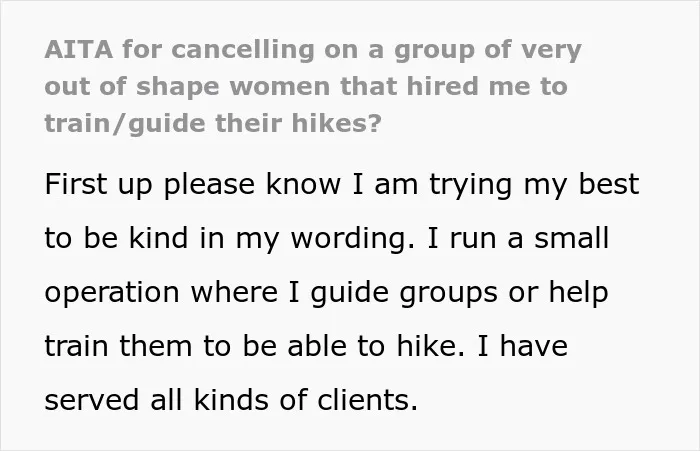This screenshot has height=451, width=700.
Task: Click the word "cancelling" in the heading
Action: [243, 50]
